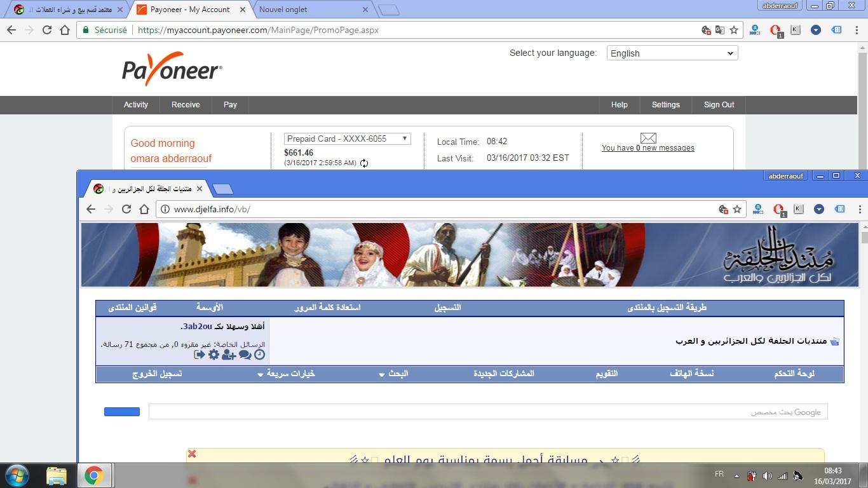The width and height of the screenshot is (868, 488).
Task: Switch to the Payoneer - My Account tab
Action: pyautogui.click(x=189, y=10)
